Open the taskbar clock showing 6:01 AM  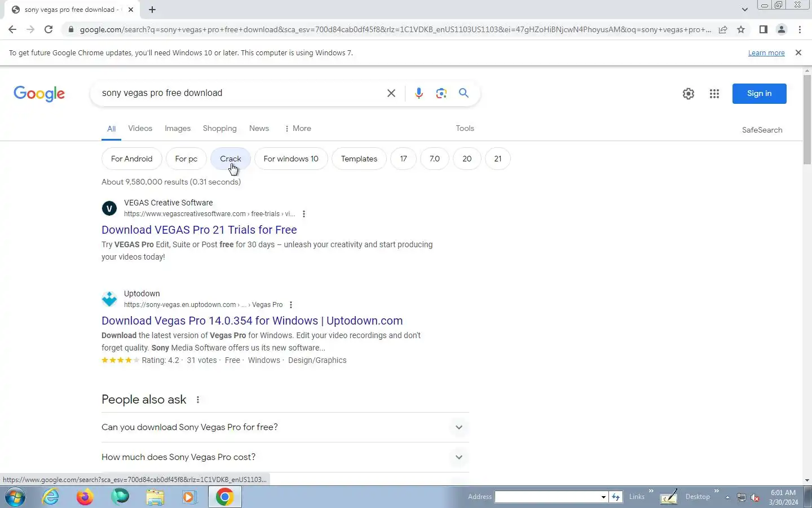click(x=783, y=497)
